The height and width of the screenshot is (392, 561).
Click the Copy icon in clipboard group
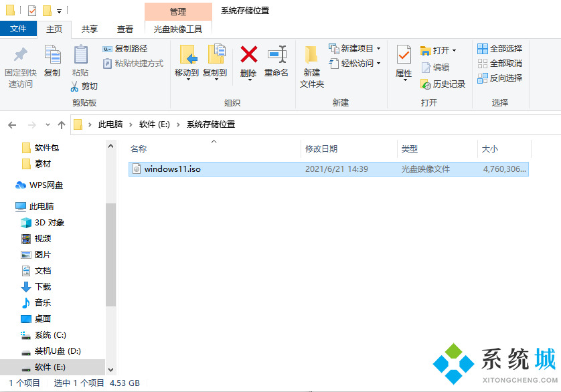tap(53, 54)
